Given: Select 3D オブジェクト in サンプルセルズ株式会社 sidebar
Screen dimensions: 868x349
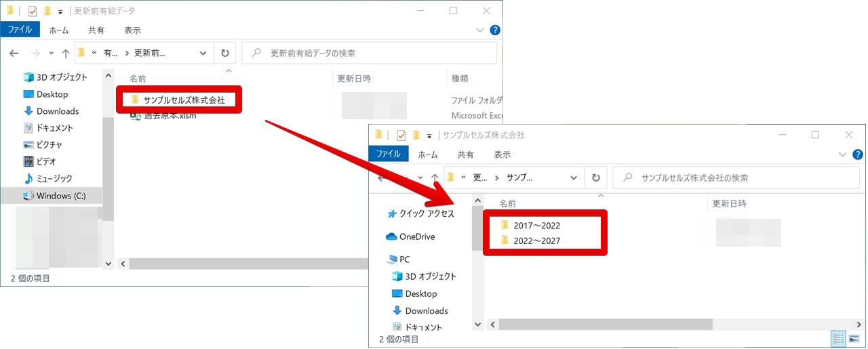Looking at the screenshot, I should (x=424, y=276).
